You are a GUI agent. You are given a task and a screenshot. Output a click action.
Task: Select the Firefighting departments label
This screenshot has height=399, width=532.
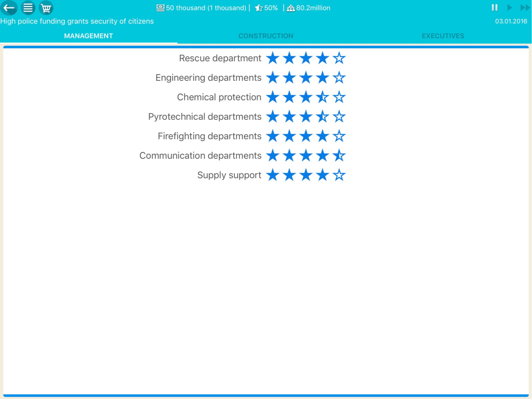tap(210, 136)
